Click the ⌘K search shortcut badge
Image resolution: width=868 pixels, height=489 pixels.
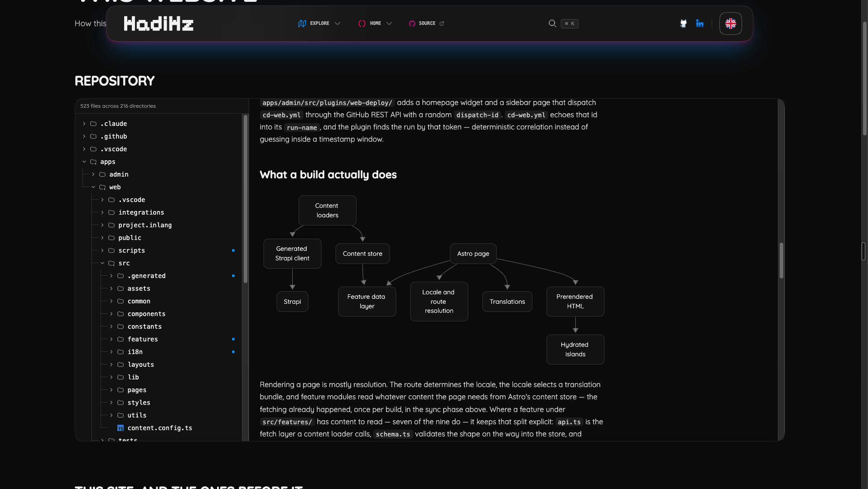pyautogui.click(x=569, y=24)
